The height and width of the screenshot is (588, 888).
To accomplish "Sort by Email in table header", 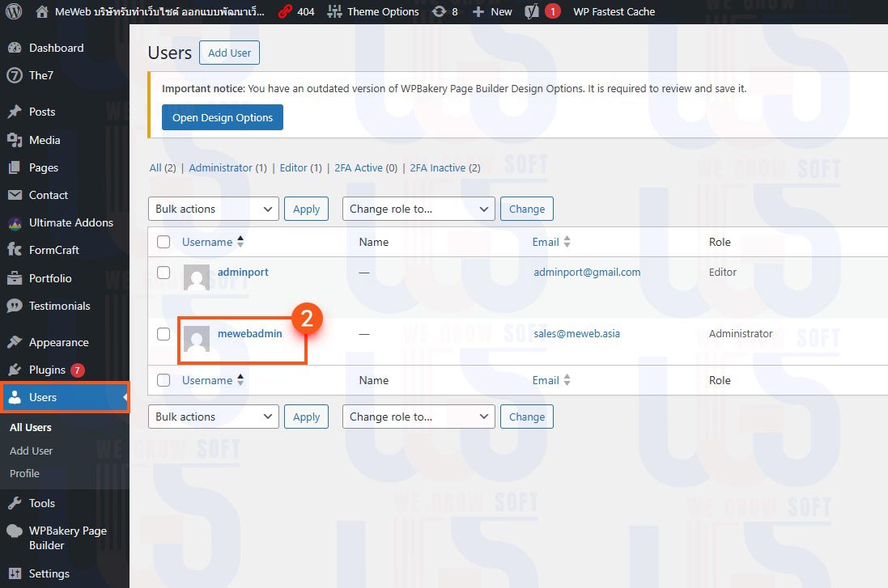I will pyautogui.click(x=551, y=242).
